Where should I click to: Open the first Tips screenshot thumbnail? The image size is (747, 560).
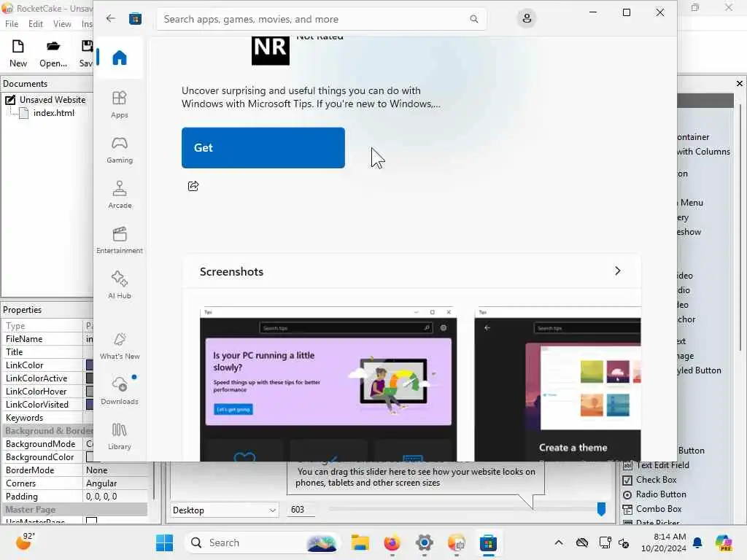(x=328, y=384)
